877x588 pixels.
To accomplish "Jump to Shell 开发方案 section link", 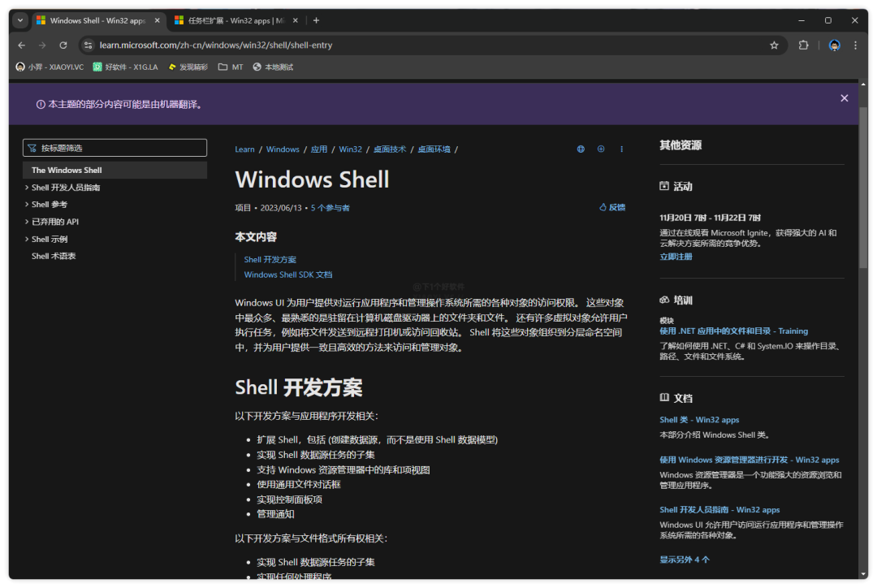I will click(270, 260).
